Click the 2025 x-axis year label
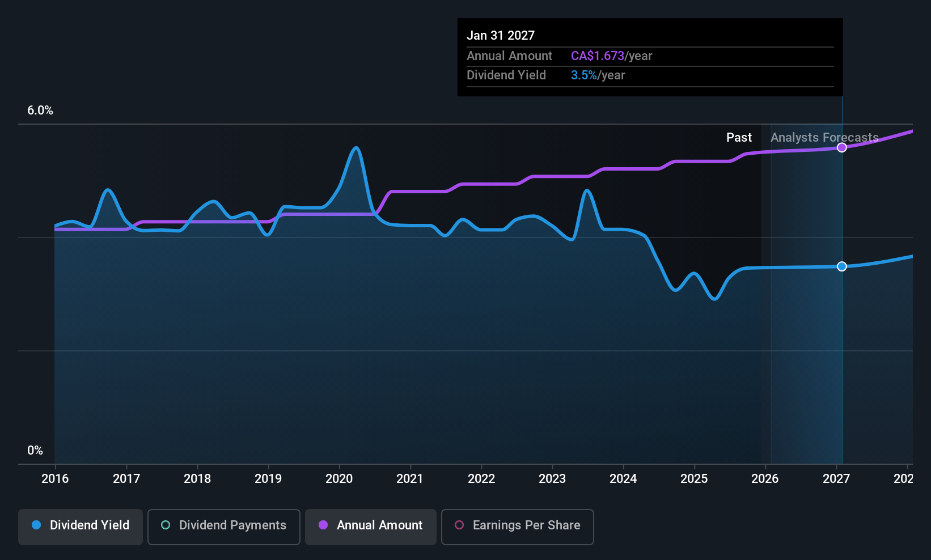This screenshot has width=931, height=560. pyautogui.click(x=694, y=479)
